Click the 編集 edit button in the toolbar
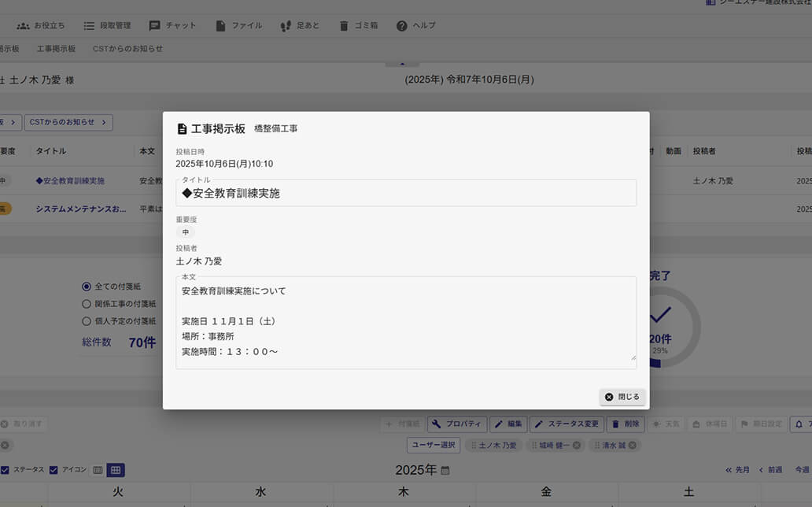The image size is (812, 507). (x=508, y=424)
